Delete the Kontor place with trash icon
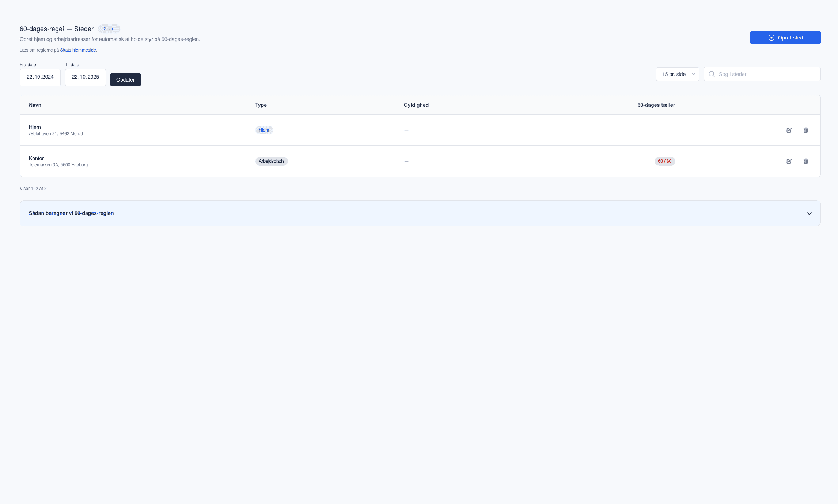 point(805,161)
